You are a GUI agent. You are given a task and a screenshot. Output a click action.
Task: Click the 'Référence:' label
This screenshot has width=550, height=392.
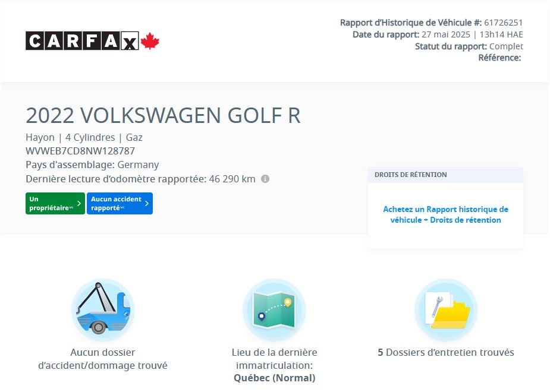[x=500, y=58]
